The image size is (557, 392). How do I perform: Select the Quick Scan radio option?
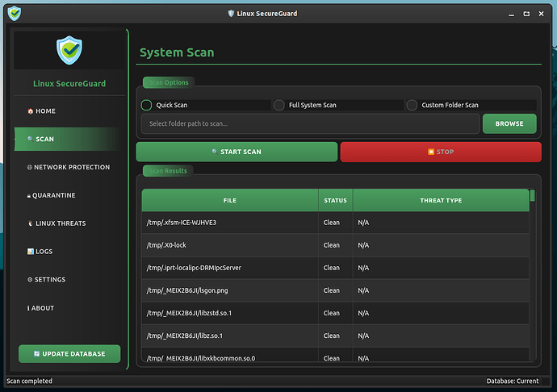point(147,105)
